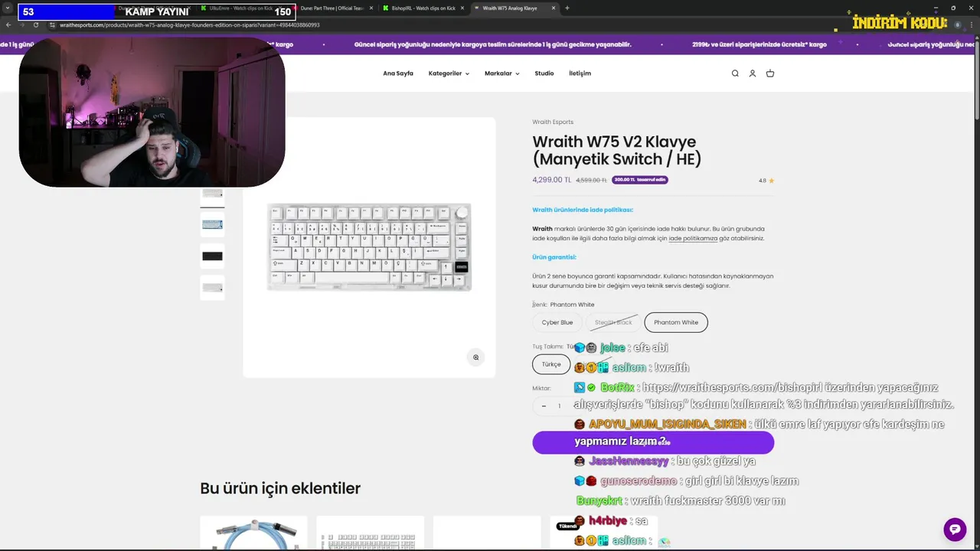Open the account profile icon in header

point(753,73)
